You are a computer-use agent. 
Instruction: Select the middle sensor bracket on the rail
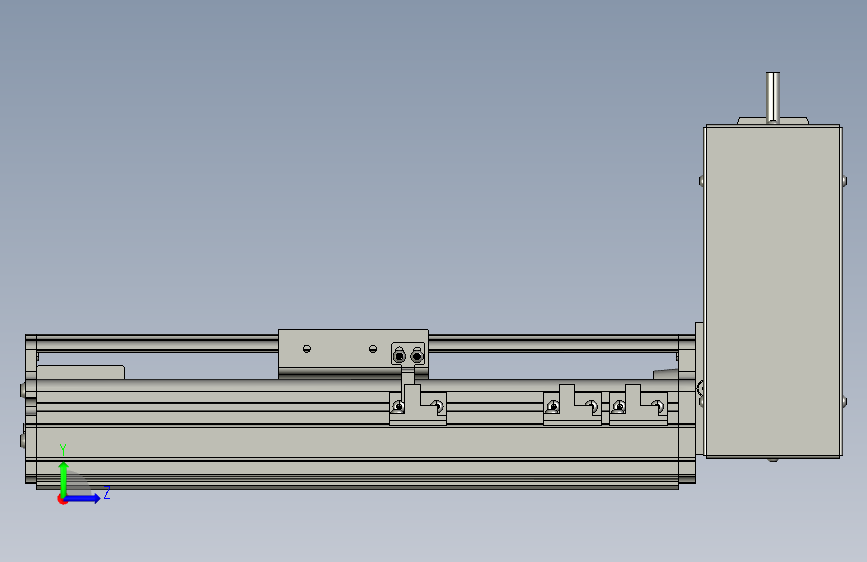coord(572,405)
